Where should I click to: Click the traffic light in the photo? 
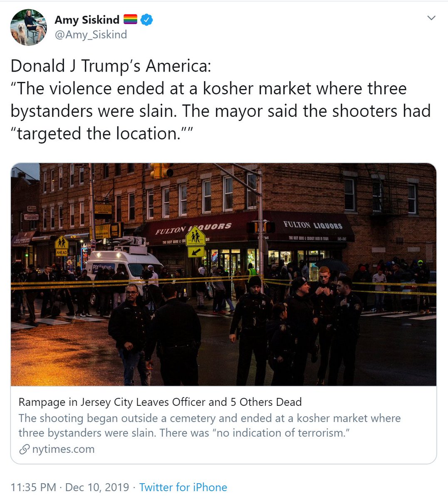pos(162,170)
